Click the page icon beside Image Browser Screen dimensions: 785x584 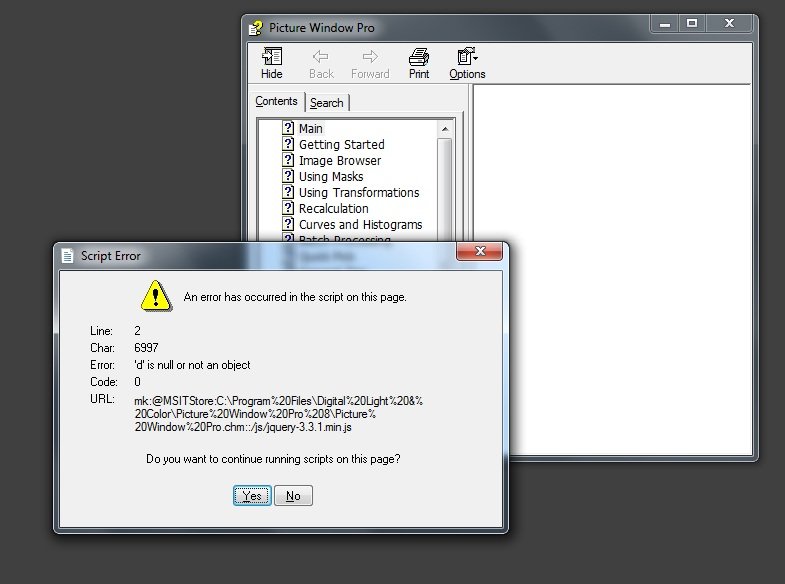tap(288, 160)
